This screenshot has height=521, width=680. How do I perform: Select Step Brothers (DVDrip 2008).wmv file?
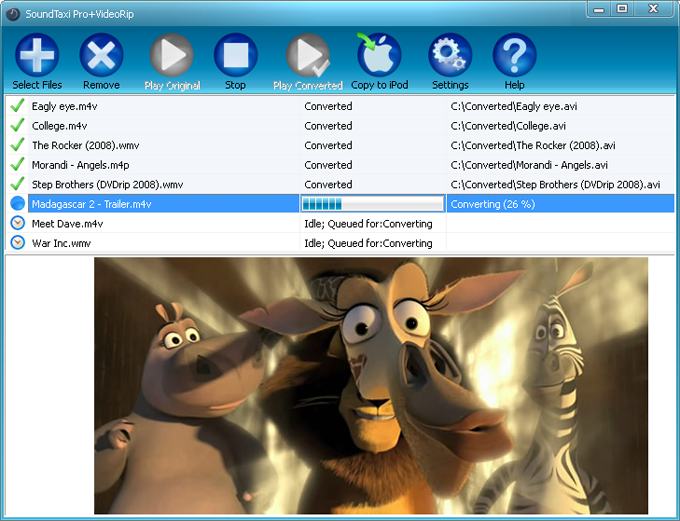(107, 184)
